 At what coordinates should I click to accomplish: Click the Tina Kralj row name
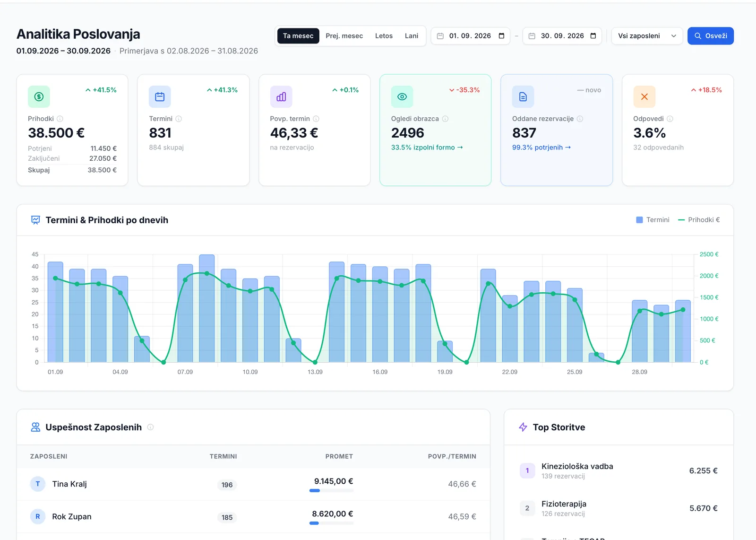(x=69, y=484)
